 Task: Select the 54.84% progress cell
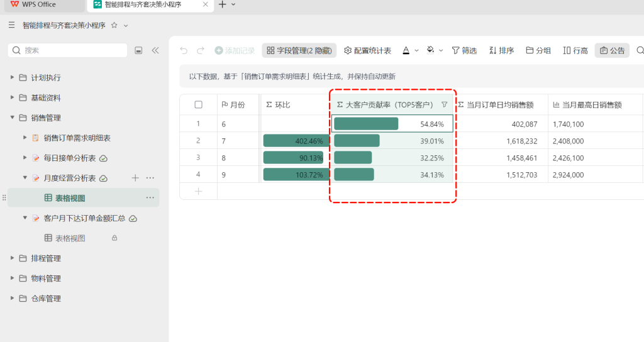[x=392, y=124]
